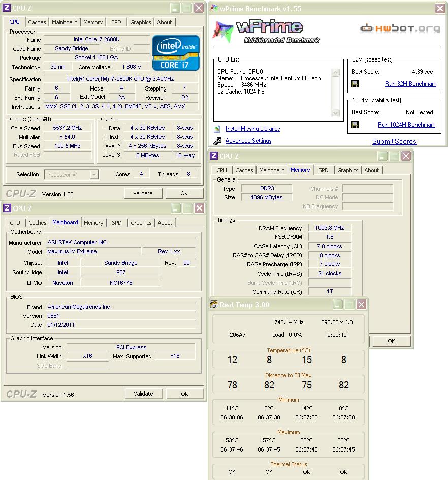Open Install Missing Libraries link

tap(252, 129)
